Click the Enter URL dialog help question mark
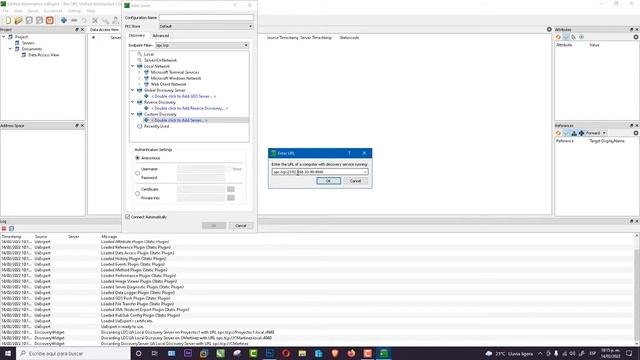The image size is (640, 360). [349, 153]
